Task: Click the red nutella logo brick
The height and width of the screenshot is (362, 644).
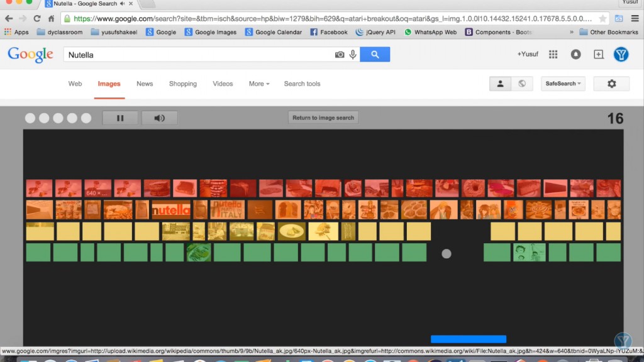Action: 171,210
